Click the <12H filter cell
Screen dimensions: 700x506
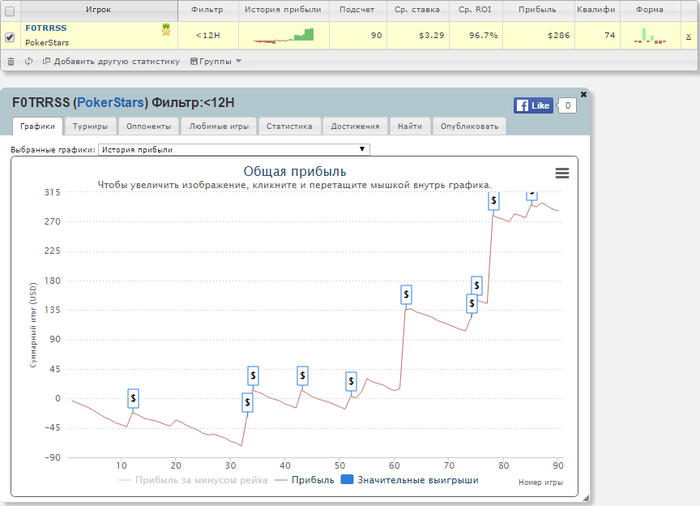point(208,35)
